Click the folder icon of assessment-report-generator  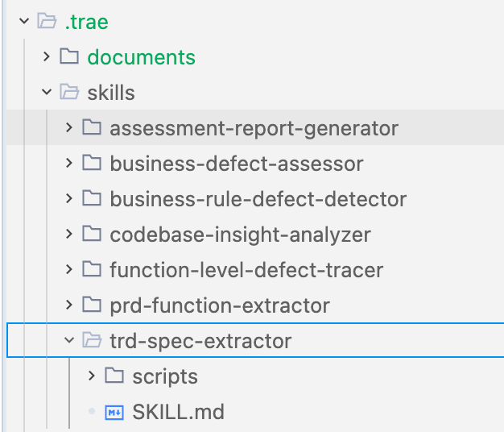(92, 127)
